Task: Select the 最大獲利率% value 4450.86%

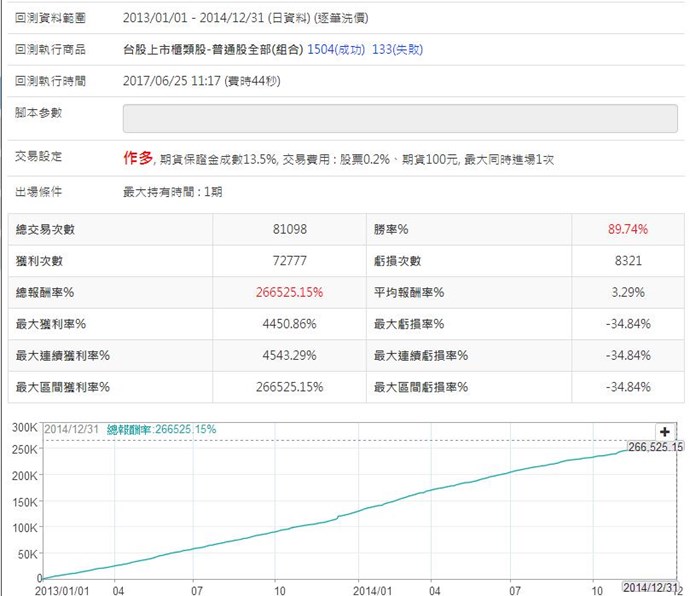Action: pos(287,323)
